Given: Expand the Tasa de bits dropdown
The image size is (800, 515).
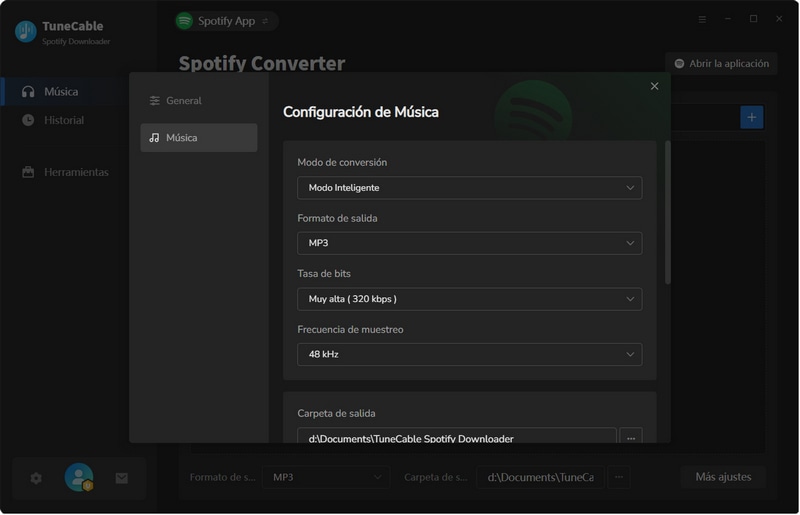Looking at the screenshot, I should 469,299.
